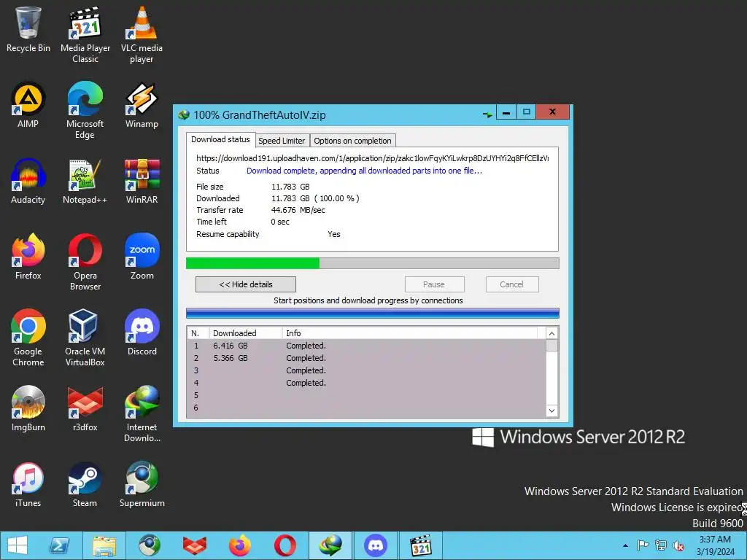Click the Internet Download Manager taskbar button

coord(330,545)
